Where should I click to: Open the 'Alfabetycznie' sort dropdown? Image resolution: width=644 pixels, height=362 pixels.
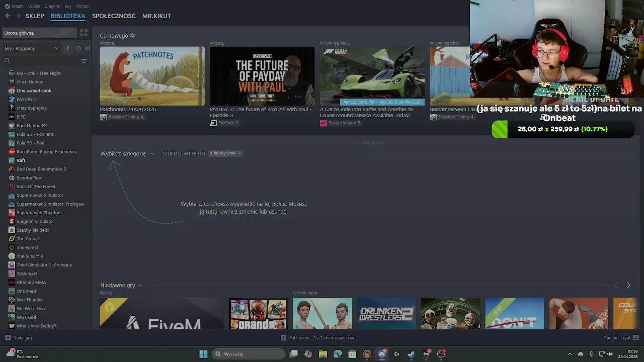click(x=225, y=153)
